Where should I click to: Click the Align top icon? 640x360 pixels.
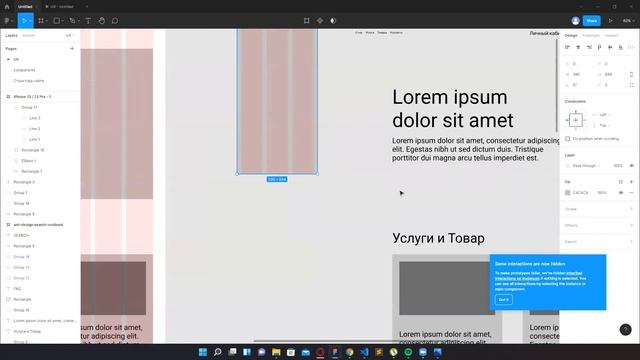click(599, 47)
